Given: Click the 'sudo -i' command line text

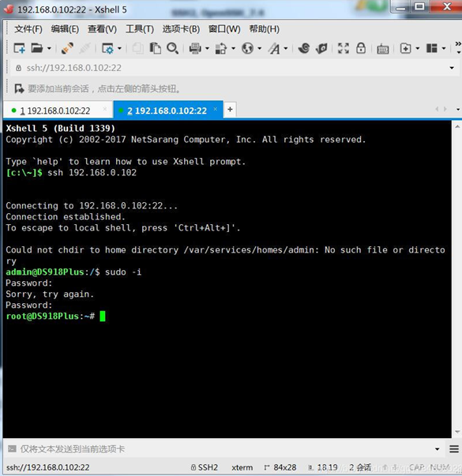Looking at the screenshot, I should click(123, 272).
